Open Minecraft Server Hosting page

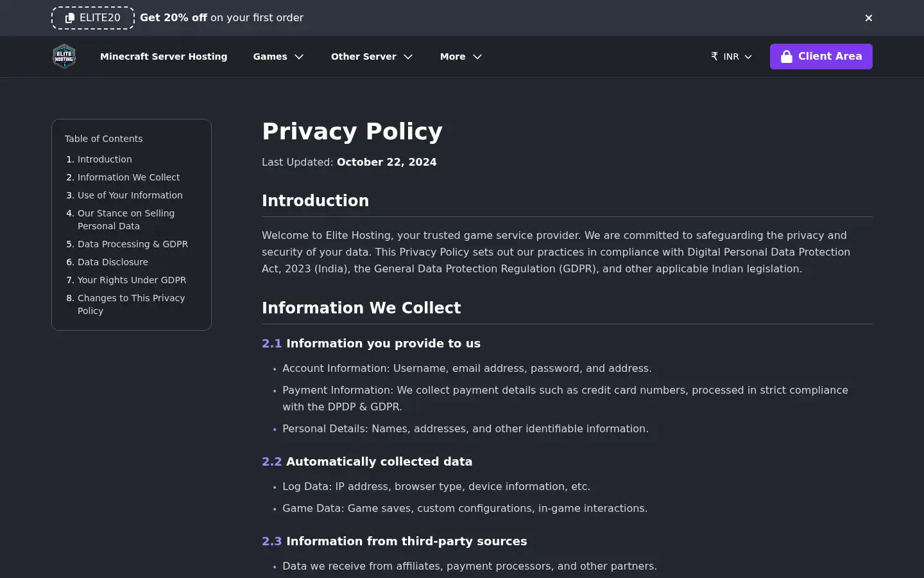[164, 57]
